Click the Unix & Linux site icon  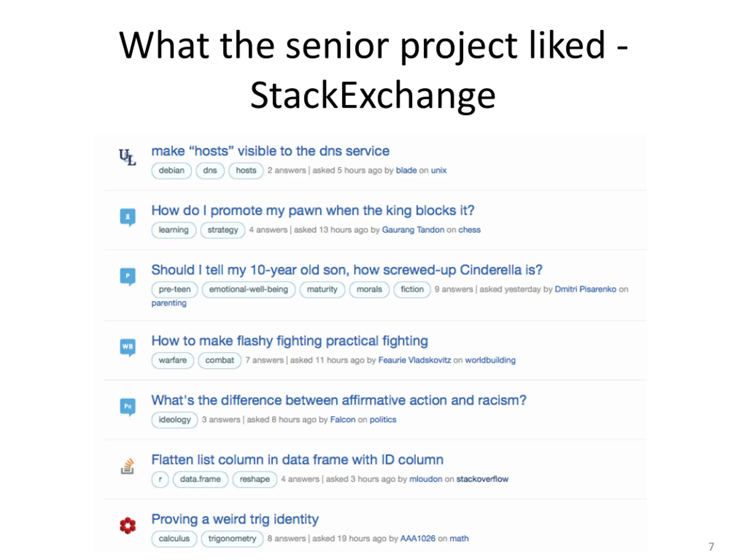(127, 157)
